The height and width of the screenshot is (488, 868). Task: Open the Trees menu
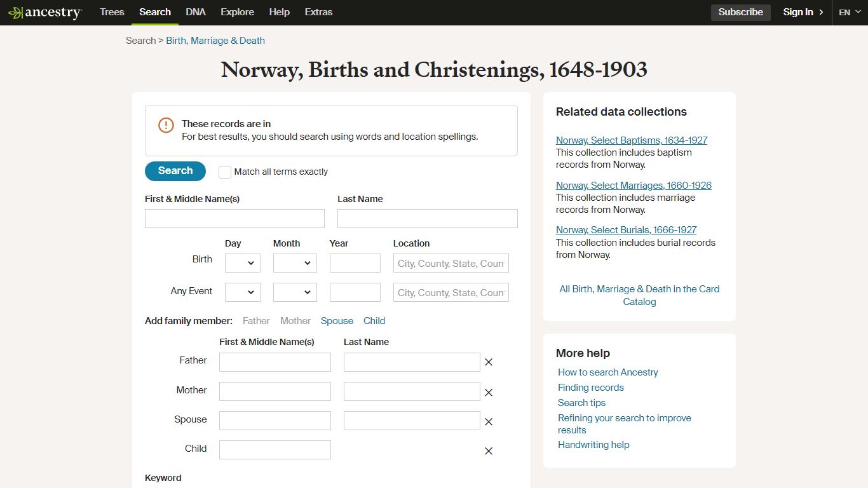click(112, 12)
